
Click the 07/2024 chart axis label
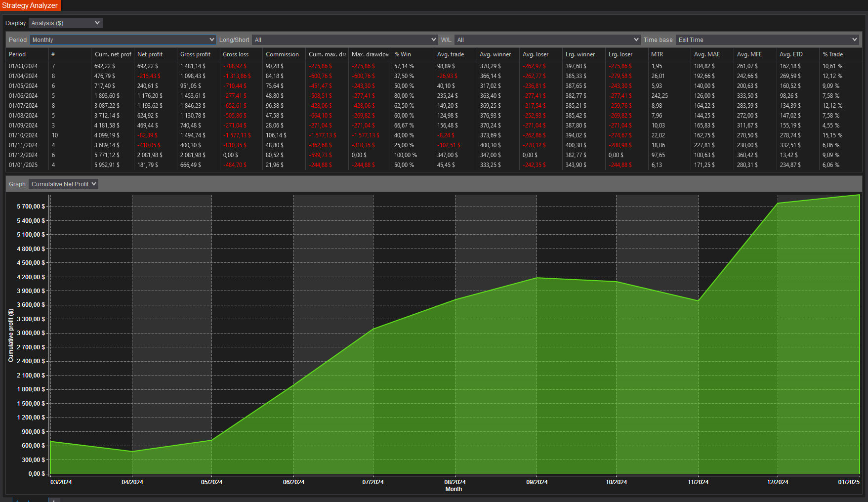click(x=373, y=482)
